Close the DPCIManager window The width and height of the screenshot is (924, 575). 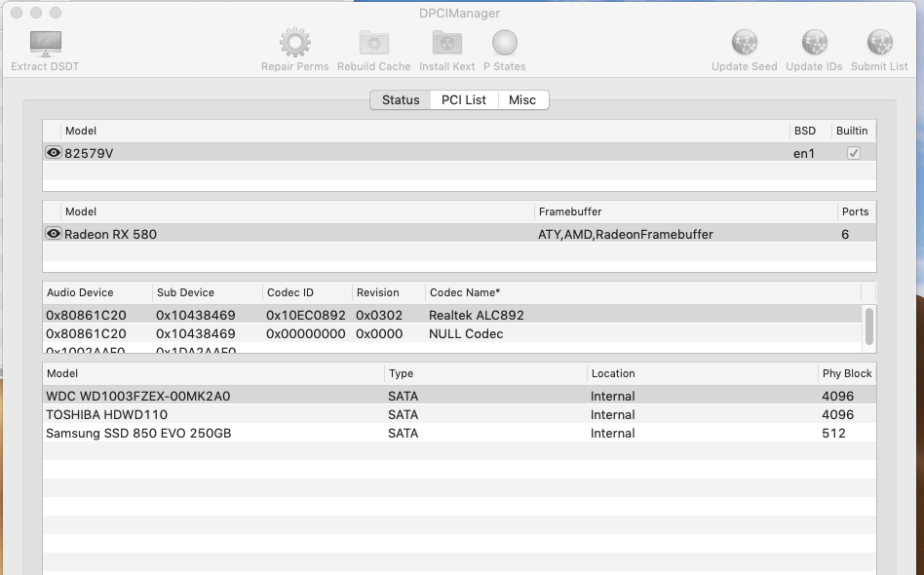(x=17, y=13)
